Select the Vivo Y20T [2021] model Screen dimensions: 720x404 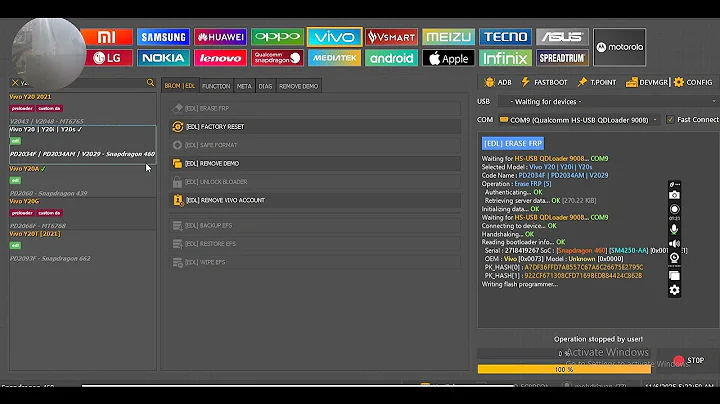(x=83, y=246)
